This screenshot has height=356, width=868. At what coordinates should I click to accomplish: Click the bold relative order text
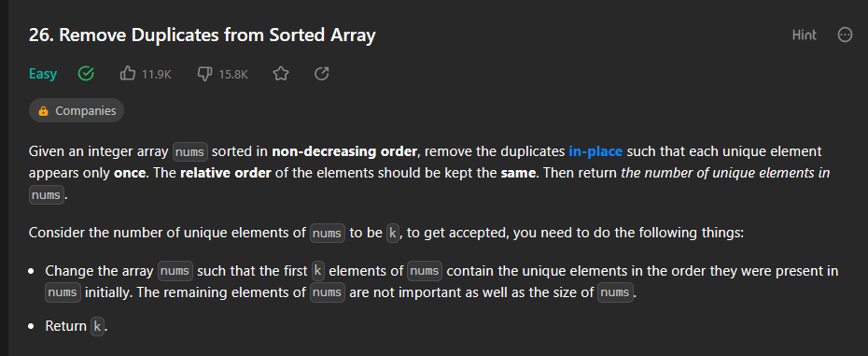pyautogui.click(x=225, y=173)
